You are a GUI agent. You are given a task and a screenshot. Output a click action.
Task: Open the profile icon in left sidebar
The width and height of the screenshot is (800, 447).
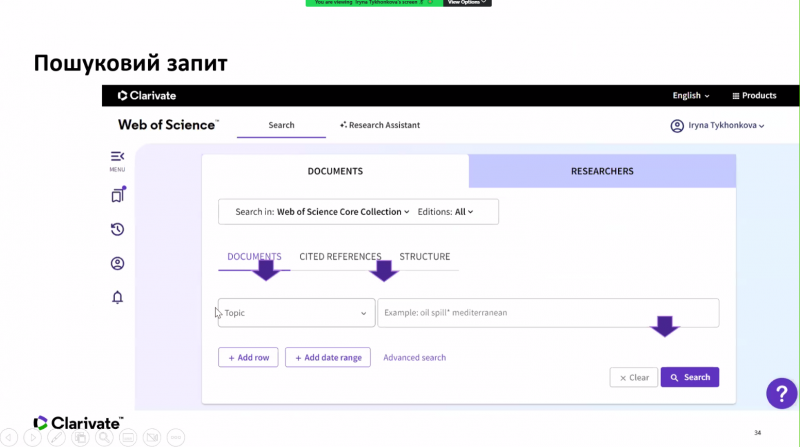pyautogui.click(x=117, y=263)
